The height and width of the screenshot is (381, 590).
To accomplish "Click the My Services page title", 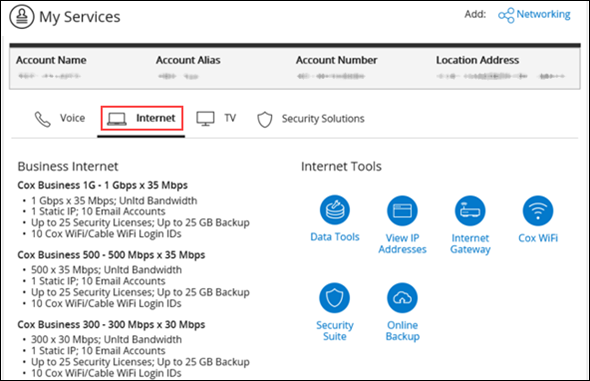I will 80,17.
